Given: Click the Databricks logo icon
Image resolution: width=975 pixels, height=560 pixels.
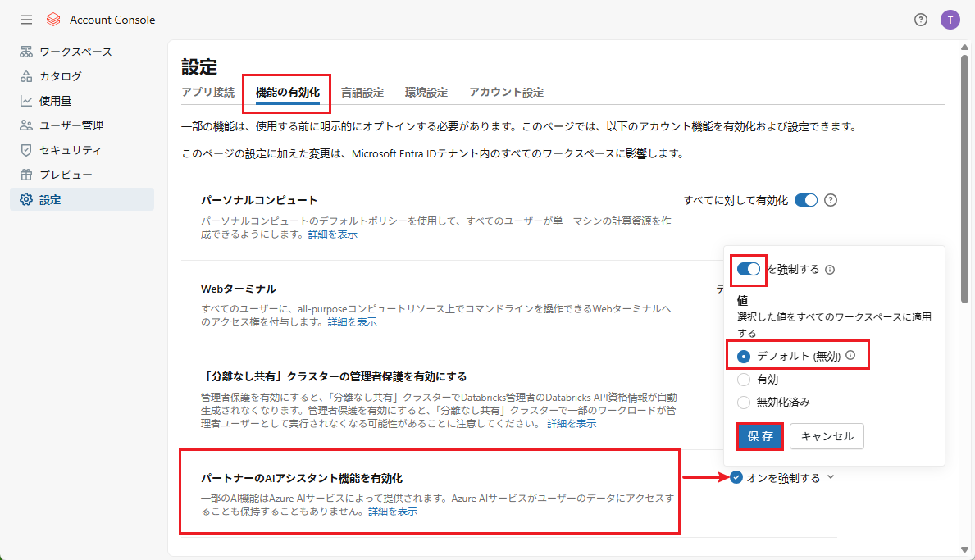Looking at the screenshot, I should click(x=53, y=20).
